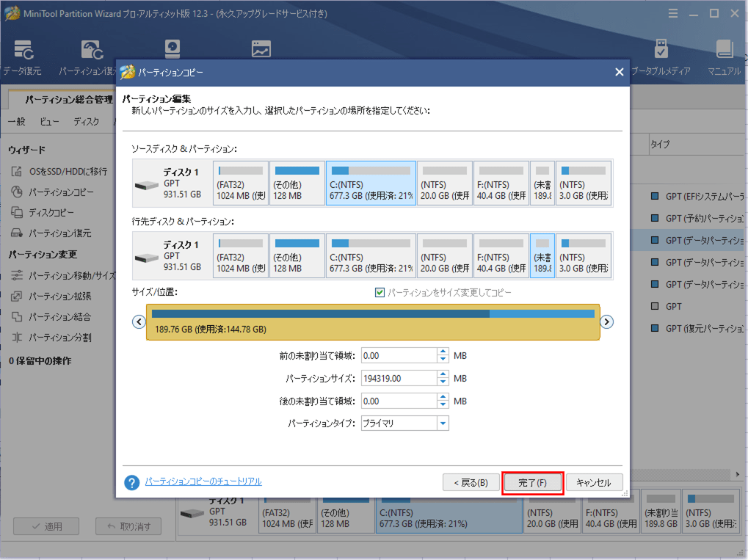Click main window (NTFS) 3.0 GB block
Image resolution: width=748 pixels, height=560 pixels.
pyautogui.click(x=711, y=512)
